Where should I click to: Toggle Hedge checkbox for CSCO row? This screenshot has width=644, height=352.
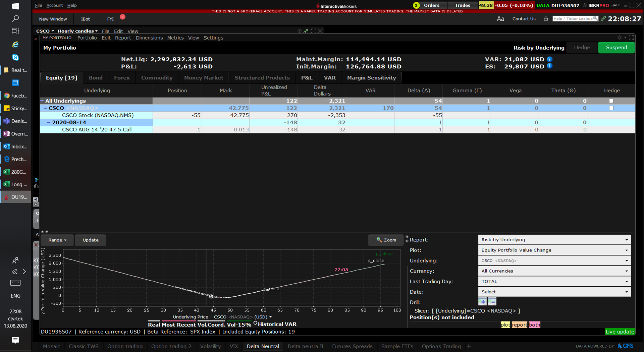611,108
